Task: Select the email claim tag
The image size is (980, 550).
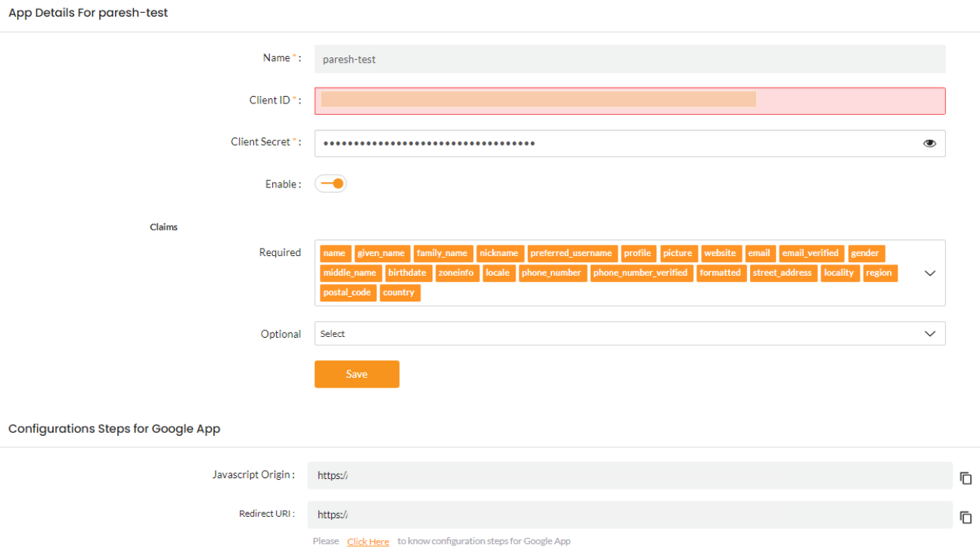Action: (760, 253)
